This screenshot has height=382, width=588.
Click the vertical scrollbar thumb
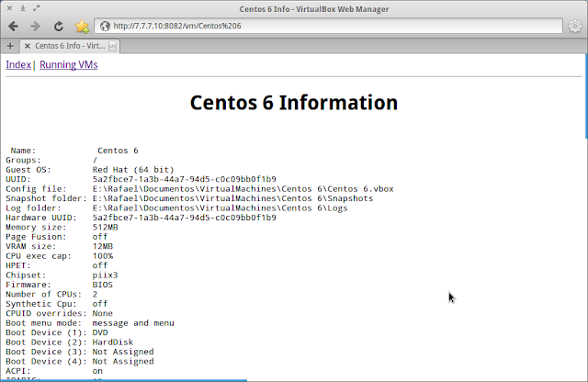[x=586, y=95]
